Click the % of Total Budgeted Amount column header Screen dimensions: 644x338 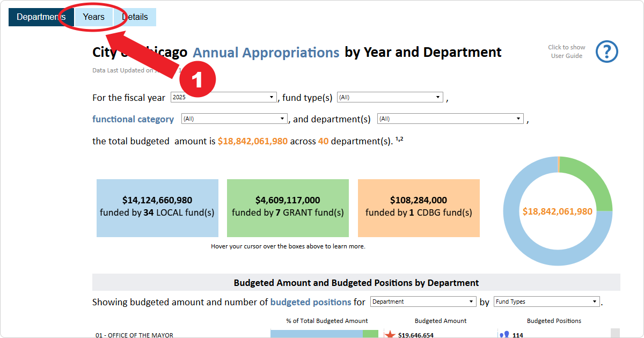pyautogui.click(x=327, y=321)
